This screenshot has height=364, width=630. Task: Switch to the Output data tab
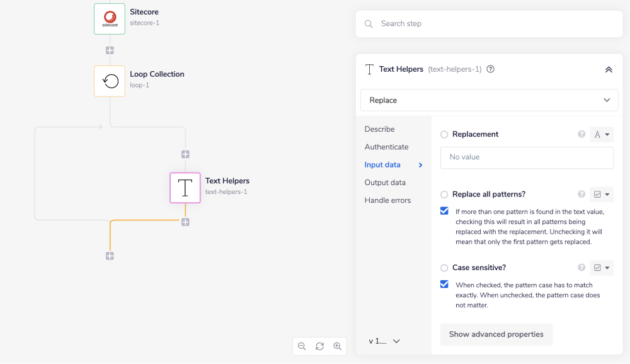pos(385,183)
